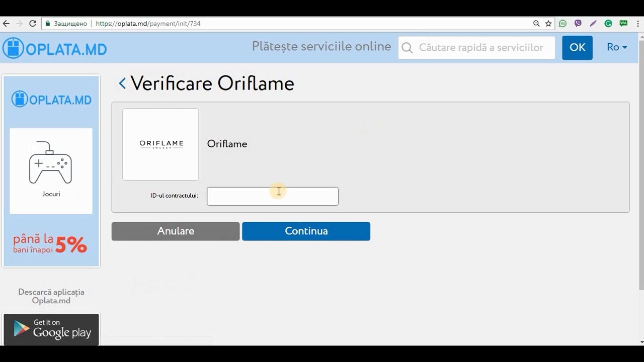Focus the Căutare rapidă a serviciilor search box
The image size is (644, 362).
pyautogui.click(x=476, y=48)
